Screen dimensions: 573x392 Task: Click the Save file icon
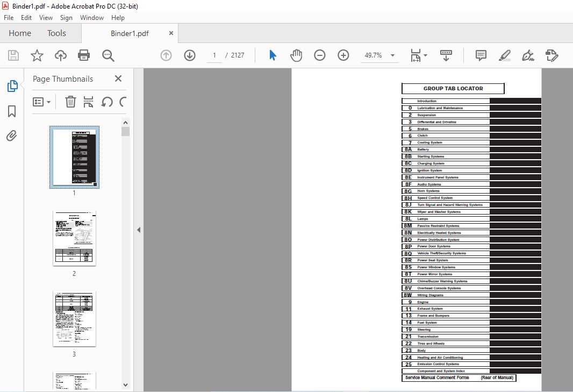click(13, 55)
